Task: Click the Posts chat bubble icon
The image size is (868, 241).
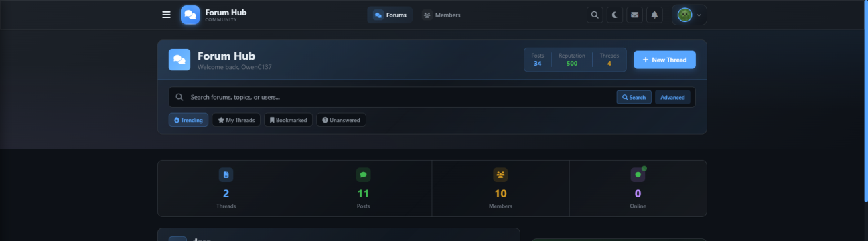Action: 363,175
